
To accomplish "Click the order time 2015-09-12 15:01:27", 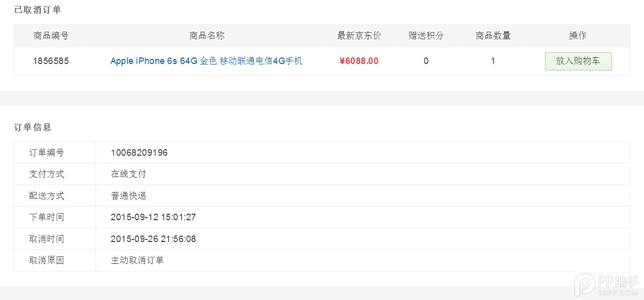I will tap(153, 217).
